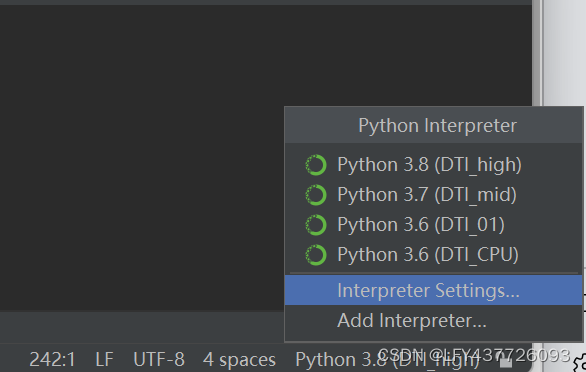Open the 4 spaces indent options
The width and height of the screenshot is (586, 372).
pos(239,360)
